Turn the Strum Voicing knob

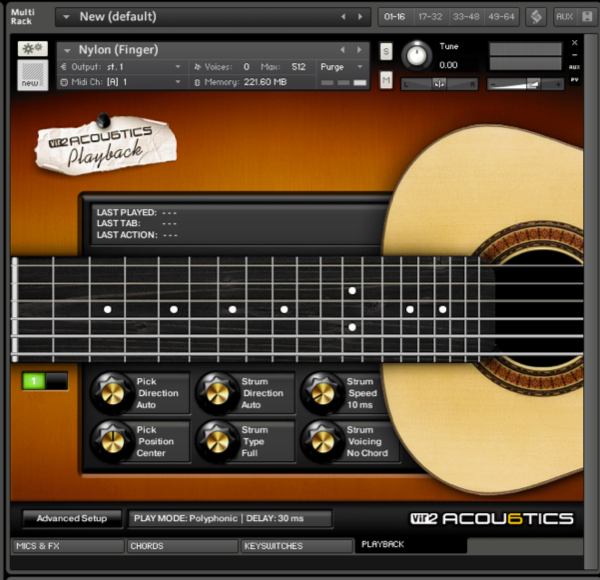click(x=322, y=441)
